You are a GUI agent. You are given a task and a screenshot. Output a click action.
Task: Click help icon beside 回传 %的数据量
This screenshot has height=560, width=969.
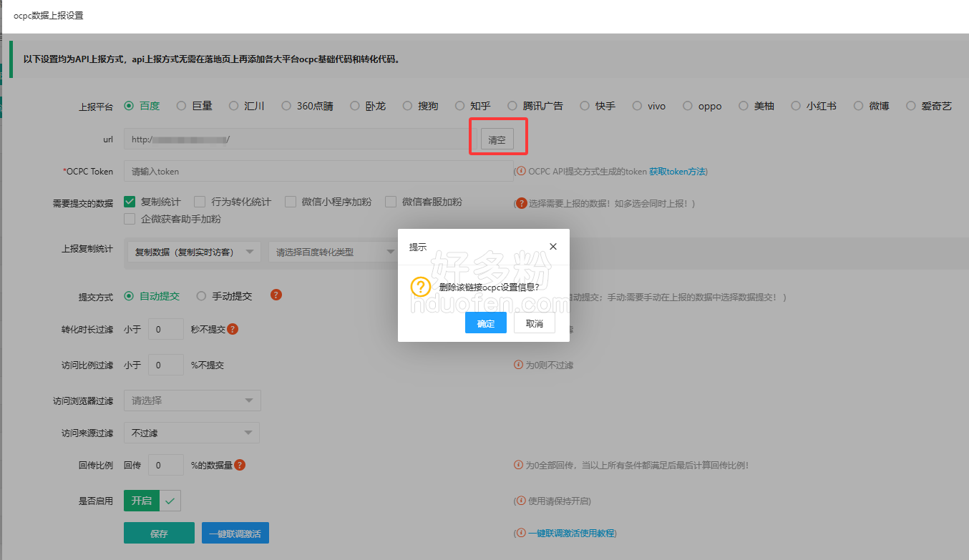(240, 465)
